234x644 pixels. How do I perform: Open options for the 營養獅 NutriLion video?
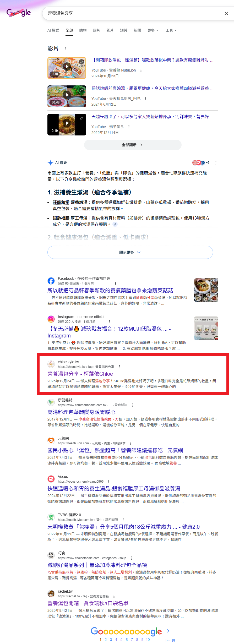[x=141, y=70]
